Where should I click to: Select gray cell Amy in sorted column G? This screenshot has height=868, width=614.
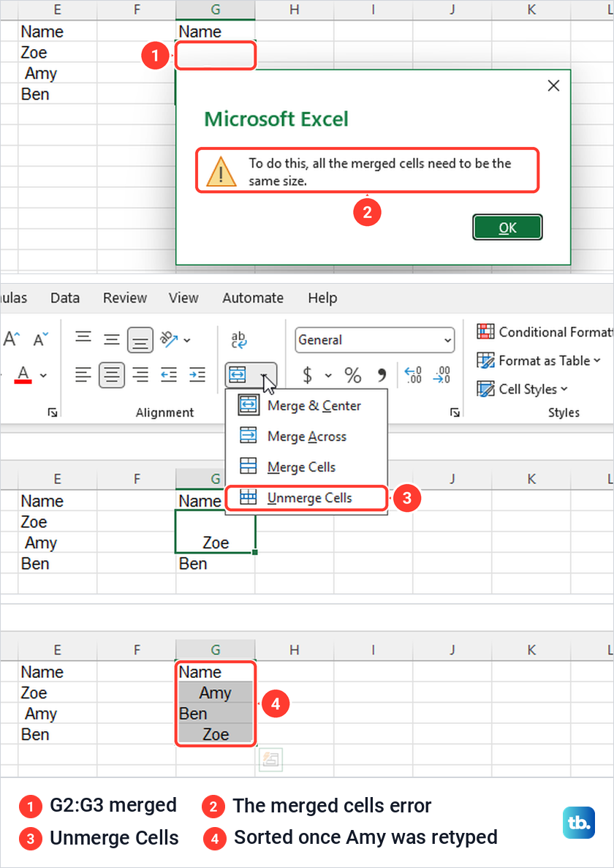coord(215,692)
